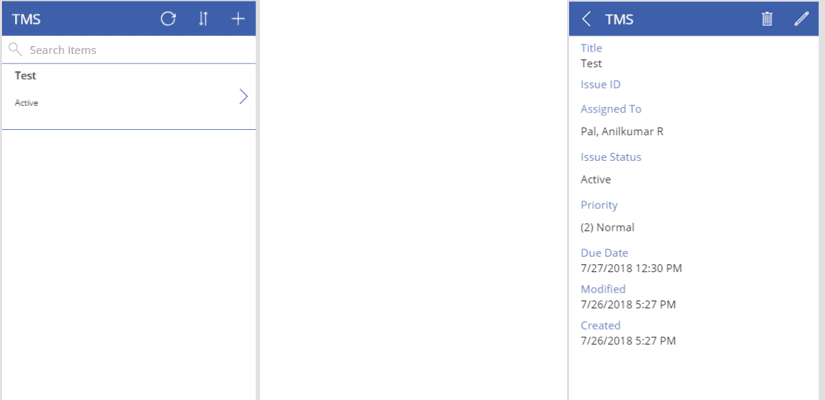The width and height of the screenshot is (825, 400).
Task: Go back using the left chevron
Action: coord(586,19)
